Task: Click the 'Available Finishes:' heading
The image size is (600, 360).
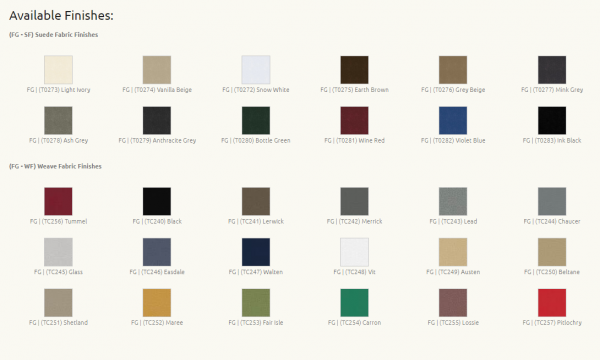Action: 61,15
